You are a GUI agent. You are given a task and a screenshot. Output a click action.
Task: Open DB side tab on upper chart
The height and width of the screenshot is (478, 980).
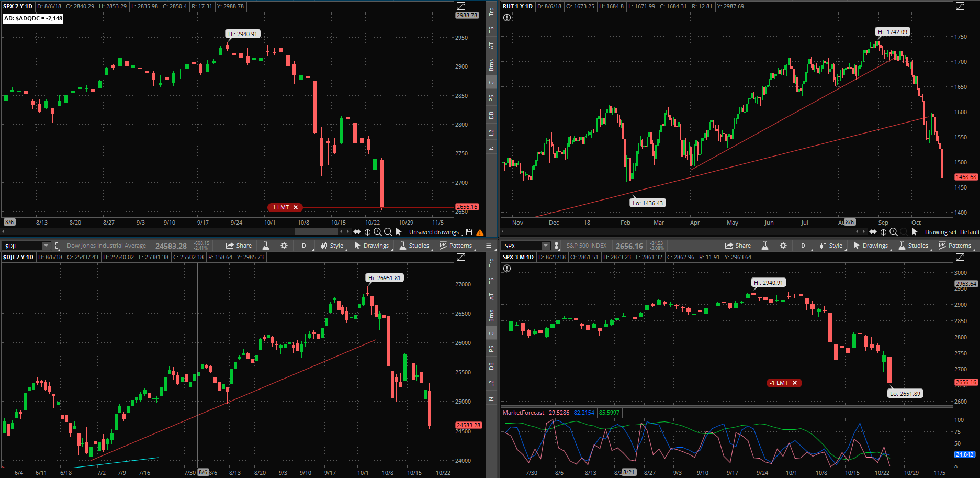(x=491, y=115)
